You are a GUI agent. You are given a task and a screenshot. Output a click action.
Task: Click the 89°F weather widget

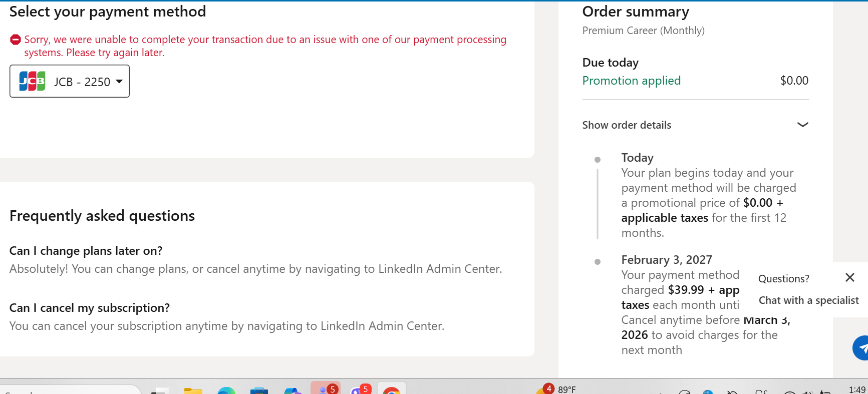[x=557, y=389]
